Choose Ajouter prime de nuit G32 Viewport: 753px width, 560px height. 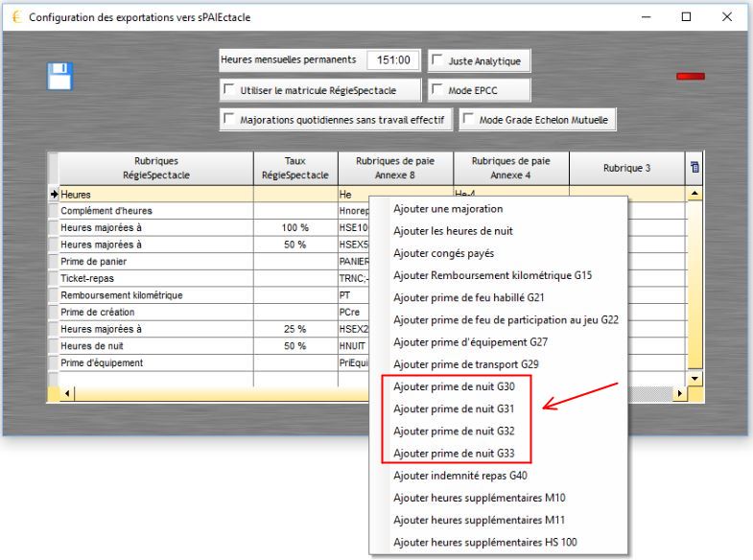(454, 431)
